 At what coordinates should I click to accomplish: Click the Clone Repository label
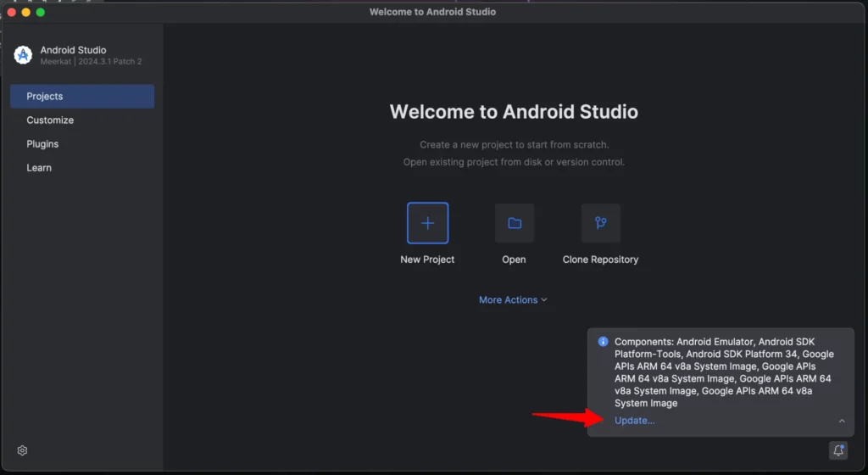click(601, 259)
